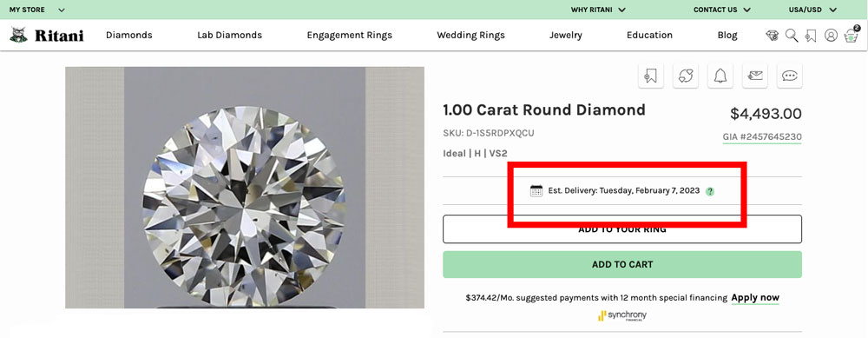
Task: Click the delivery help question mark
Action: point(710,191)
